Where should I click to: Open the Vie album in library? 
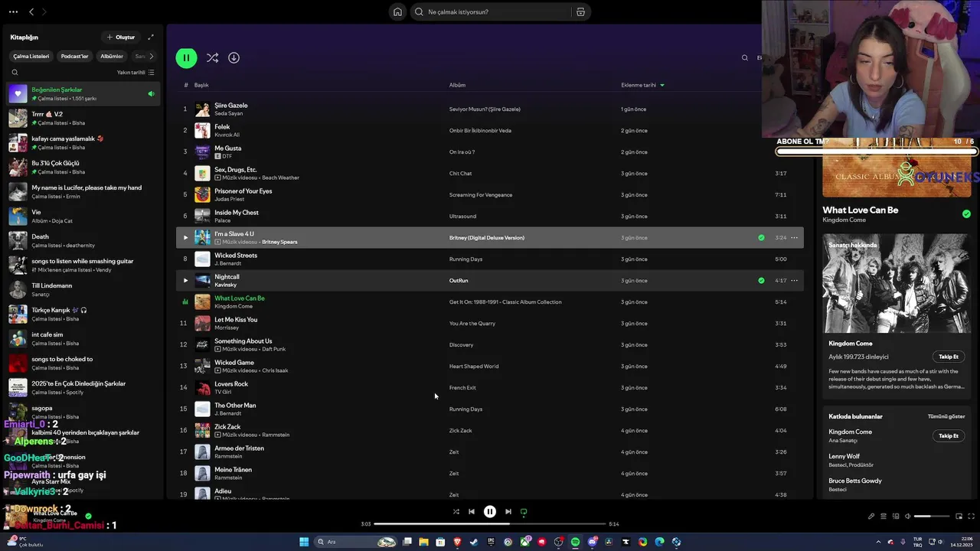pos(84,216)
